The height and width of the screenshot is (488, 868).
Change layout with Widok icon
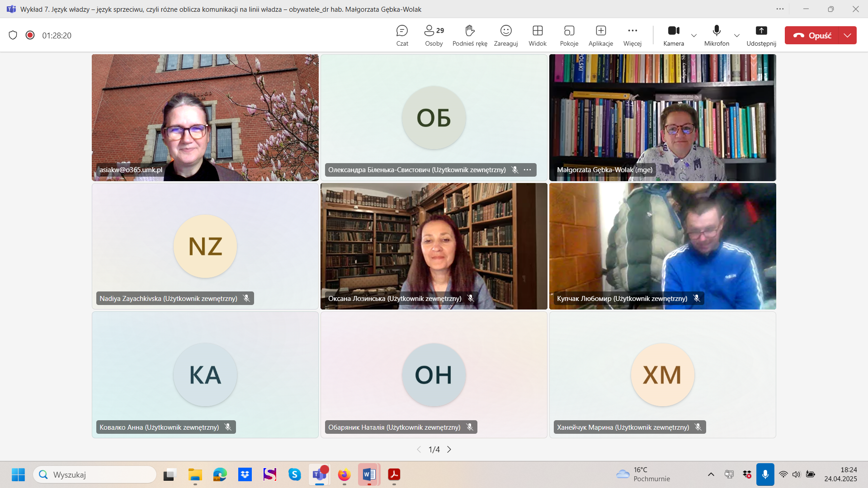point(538,35)
